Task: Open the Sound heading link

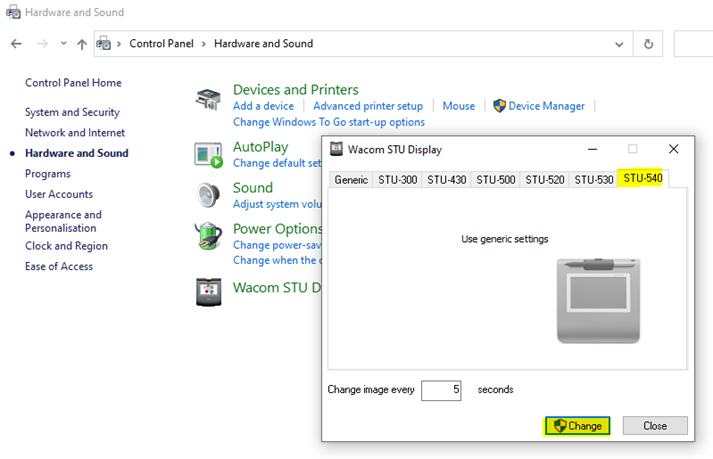Action: pos(253,187)
